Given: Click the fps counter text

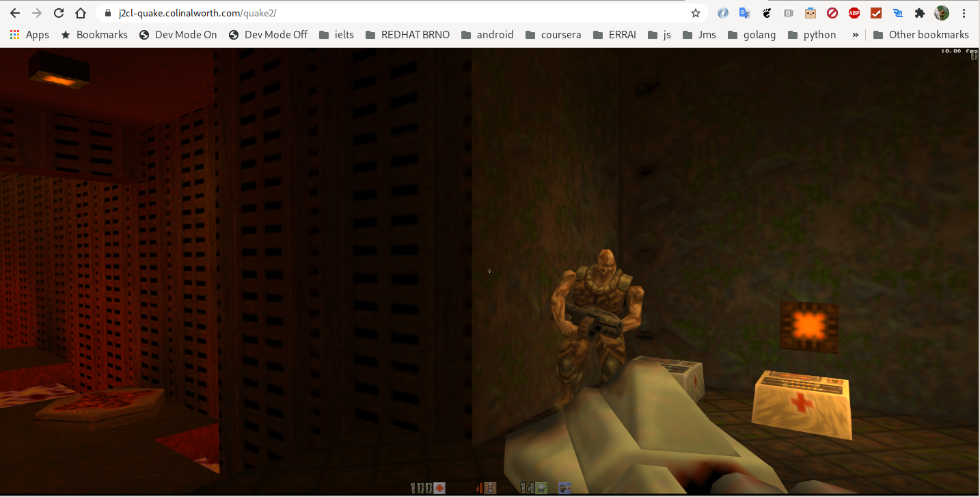Looking at the screenshot, I should coord(959,51).
